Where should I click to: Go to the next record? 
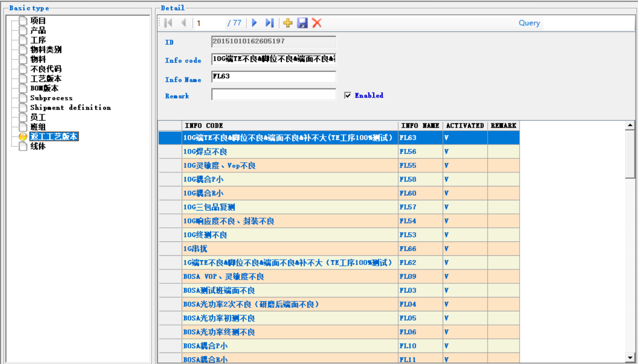(x=255, y=23)
